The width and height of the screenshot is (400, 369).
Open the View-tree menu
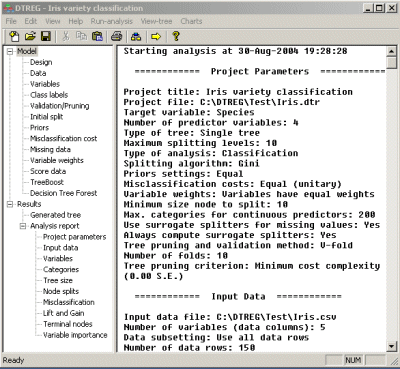(156, 21)
